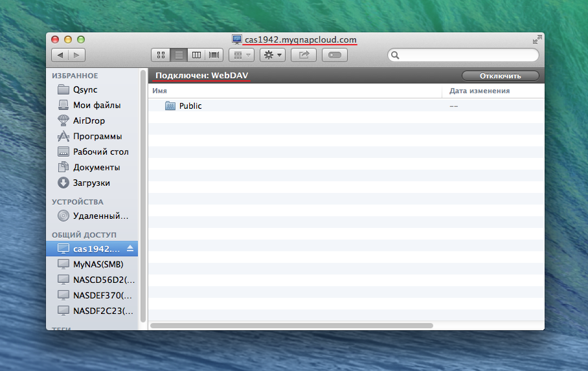The height and width of the screenshot is (371, 588).
Task: Switch to column view
Action: [x=196, y=55]
